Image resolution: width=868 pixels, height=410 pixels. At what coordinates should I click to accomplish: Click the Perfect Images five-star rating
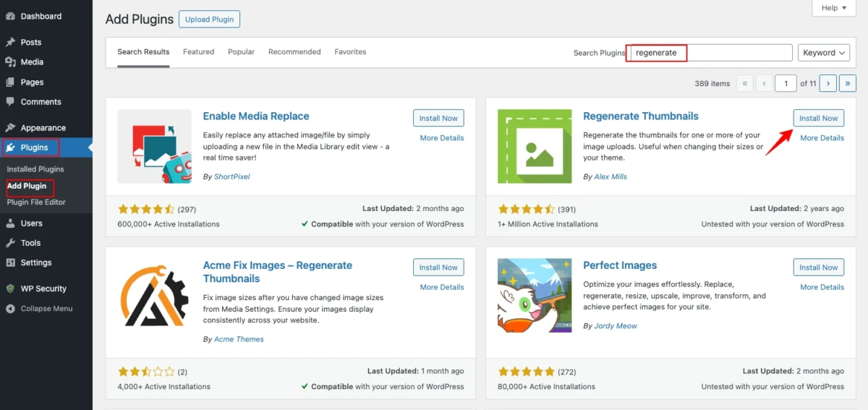coord(527,372)
